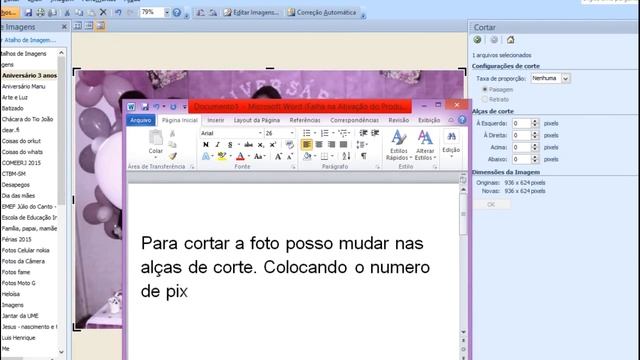Click the Print icon in Picture Manager toolbar
Viewport: 640px width, 360px height.
click(40, 13)
